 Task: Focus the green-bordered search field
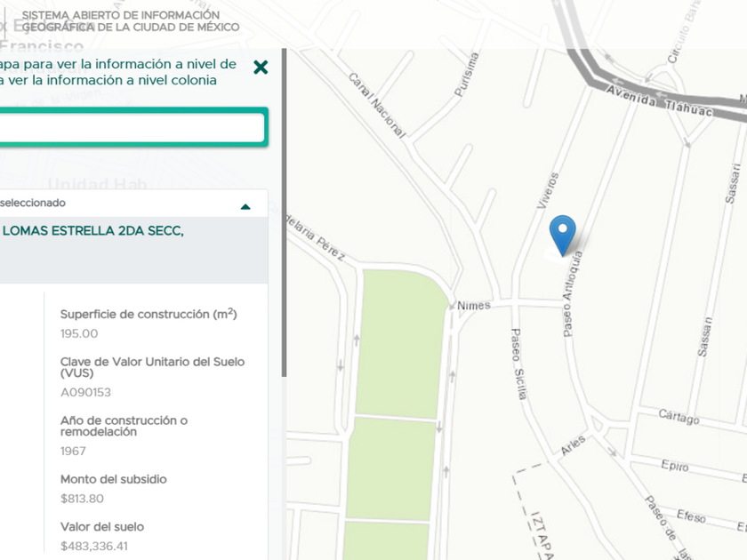132,127
